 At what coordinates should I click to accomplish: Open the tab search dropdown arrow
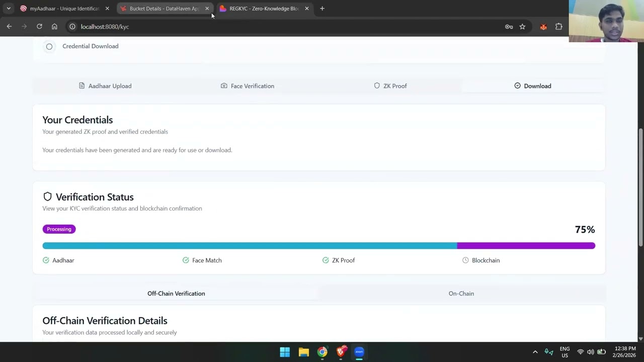click(9, 9)
